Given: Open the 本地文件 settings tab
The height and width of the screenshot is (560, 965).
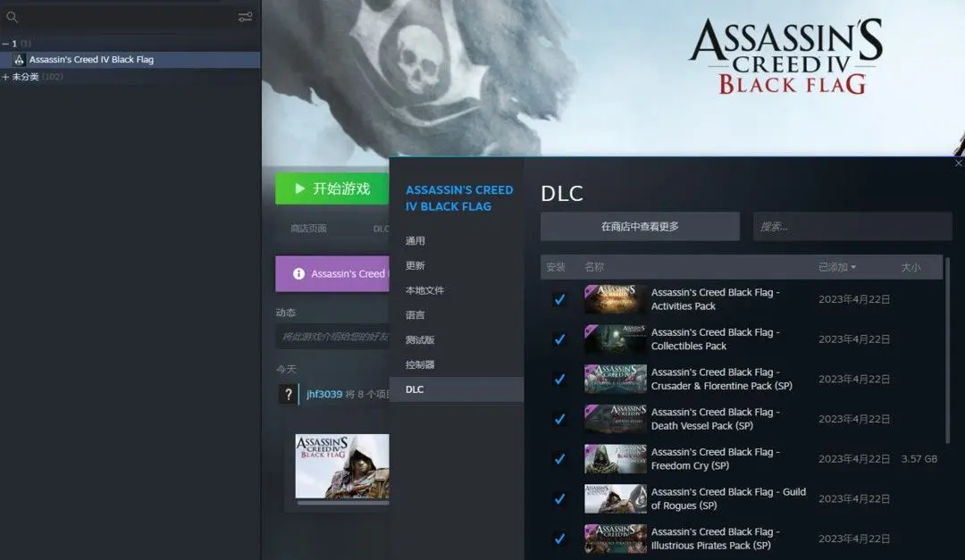Looking at the screenshot, I should click(424, 290).
